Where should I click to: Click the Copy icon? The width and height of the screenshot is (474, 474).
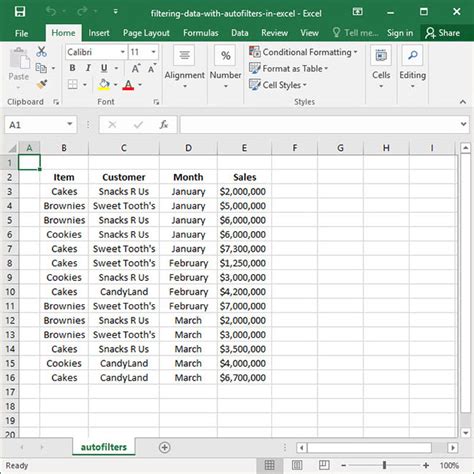coord(41,68)
